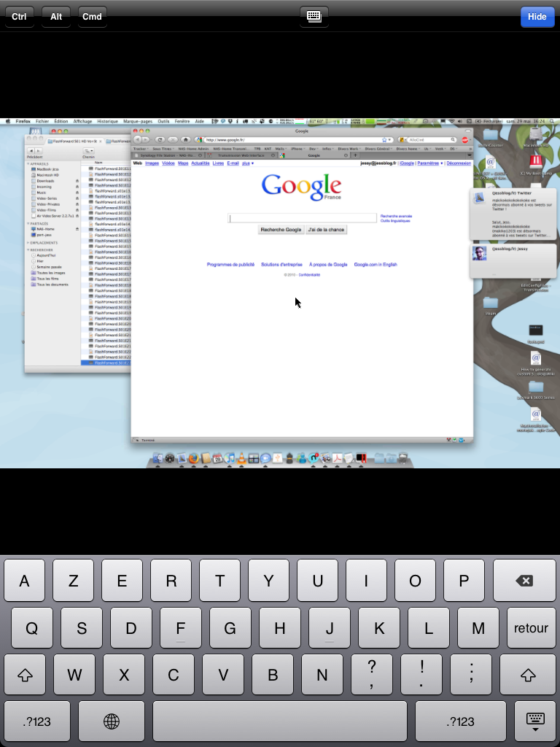Image resolution: width=560 pixels, height=747 pixels.
Task: Open the Tracker bookmarks folder dropdown
Action: pyautogui.click(x=140, y=149)
